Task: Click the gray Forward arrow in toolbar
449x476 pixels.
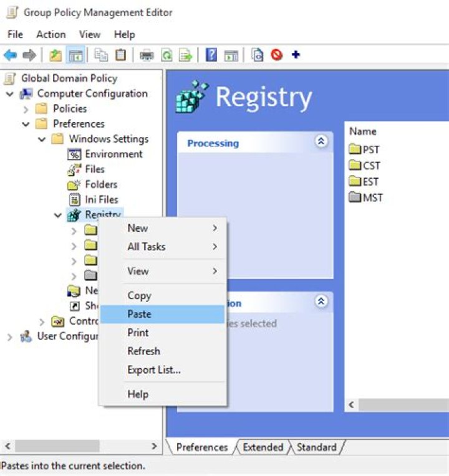Action: (29, 55)
